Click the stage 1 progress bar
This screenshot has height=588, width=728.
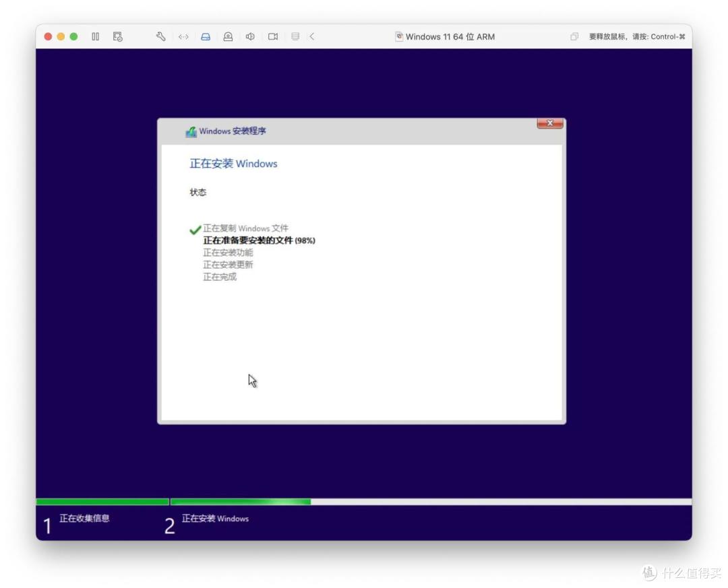pos(102,502)
